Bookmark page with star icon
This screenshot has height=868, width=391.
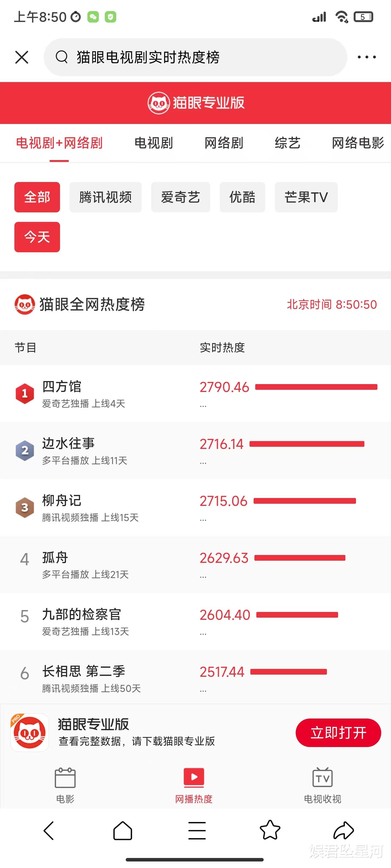tap(270, 830)
